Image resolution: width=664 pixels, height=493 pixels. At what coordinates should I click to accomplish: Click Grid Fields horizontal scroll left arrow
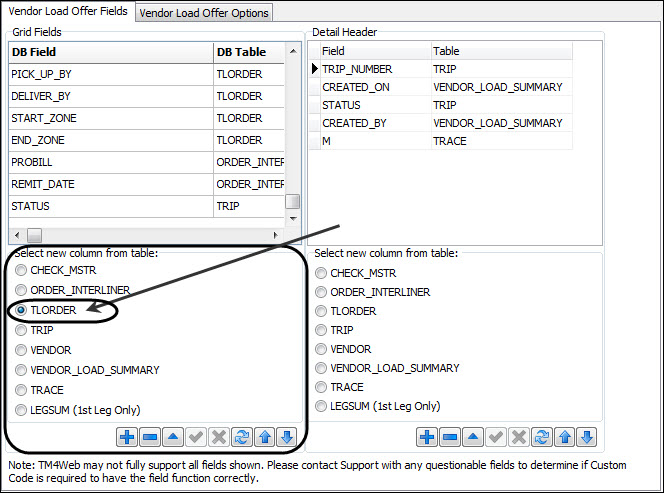(x=17, y=235)
